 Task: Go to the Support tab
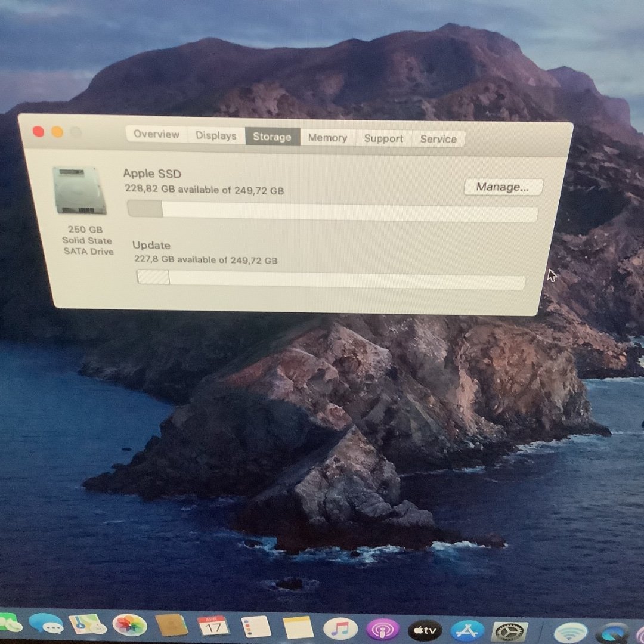pyautogui.click(x=383, y=138)
